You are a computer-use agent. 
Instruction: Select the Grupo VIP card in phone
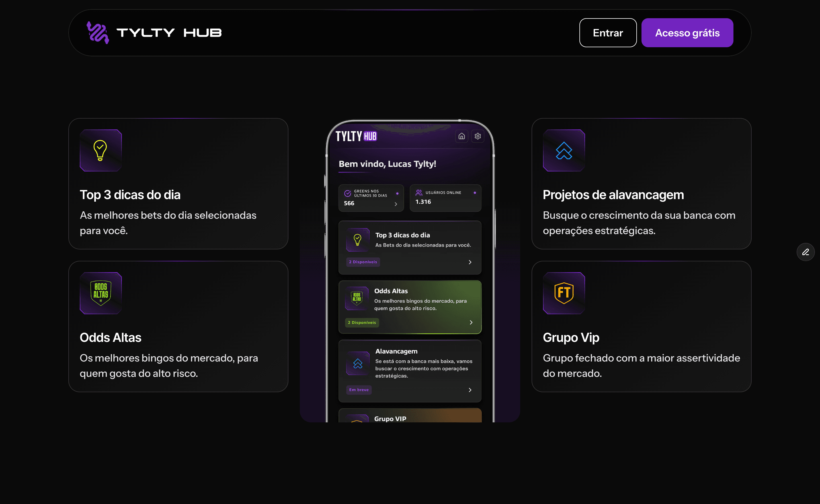[410, 415]
